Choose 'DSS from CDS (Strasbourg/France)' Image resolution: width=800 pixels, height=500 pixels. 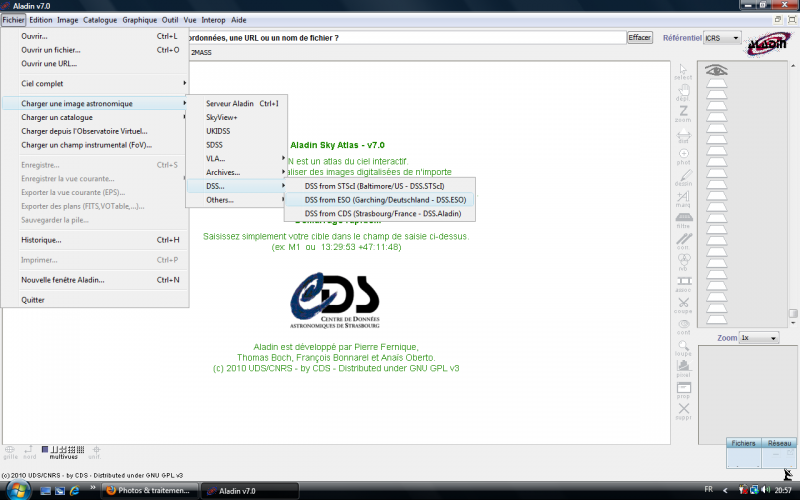pyautogui.click(x=380, y=214)
